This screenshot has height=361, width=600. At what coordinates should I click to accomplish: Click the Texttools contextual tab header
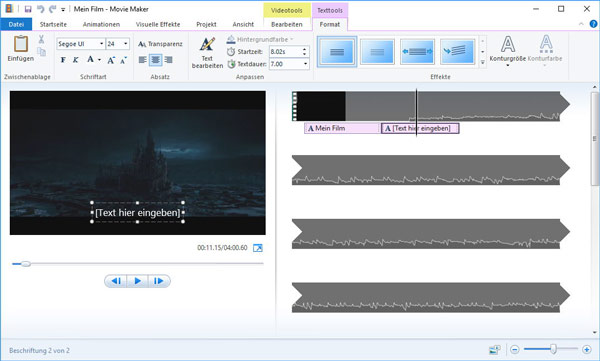[x=329, y=10]
